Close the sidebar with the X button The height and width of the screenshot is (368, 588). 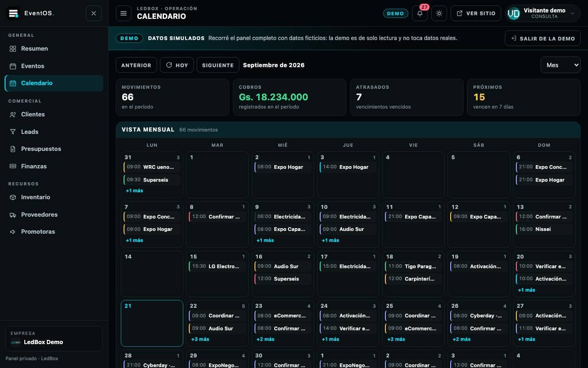tap(94, 13)
